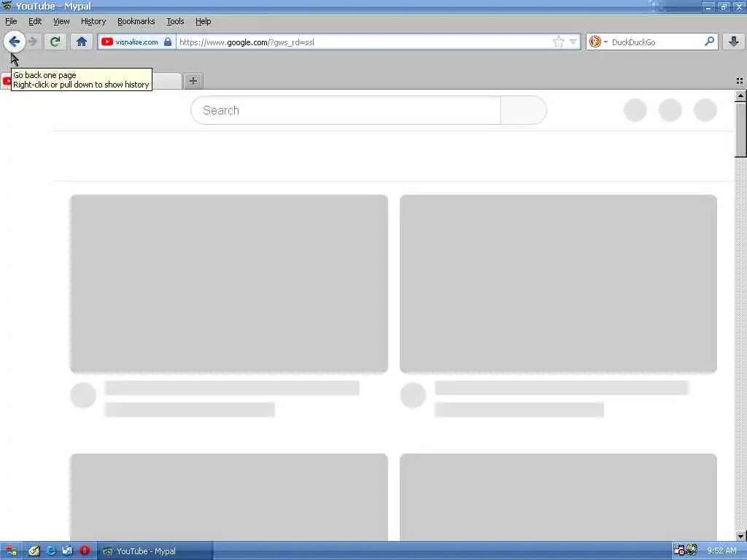
Task: Click the second round placeholder icon in page header
Action: pos(670,110)
